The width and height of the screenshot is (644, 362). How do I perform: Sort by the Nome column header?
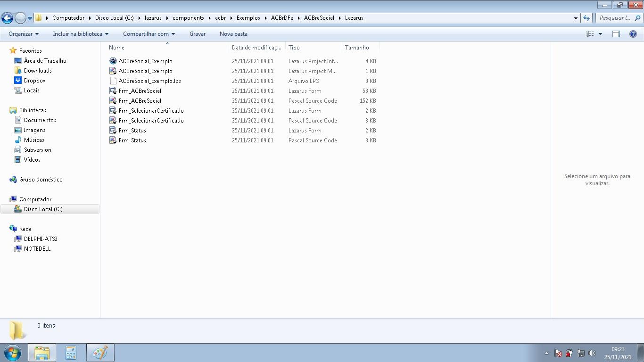(x=167, y=48)
